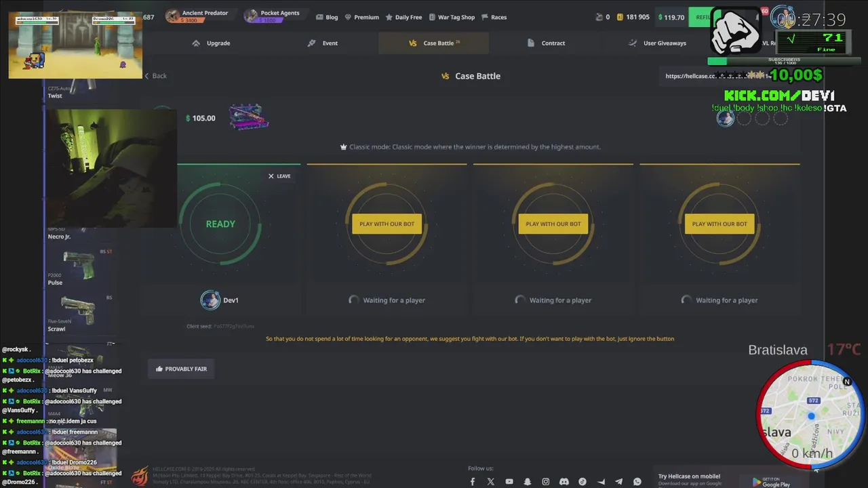The image size is (868, 488).
Task: Open Hellcase Discord icon in footer
Action: [x=564, y=482]
